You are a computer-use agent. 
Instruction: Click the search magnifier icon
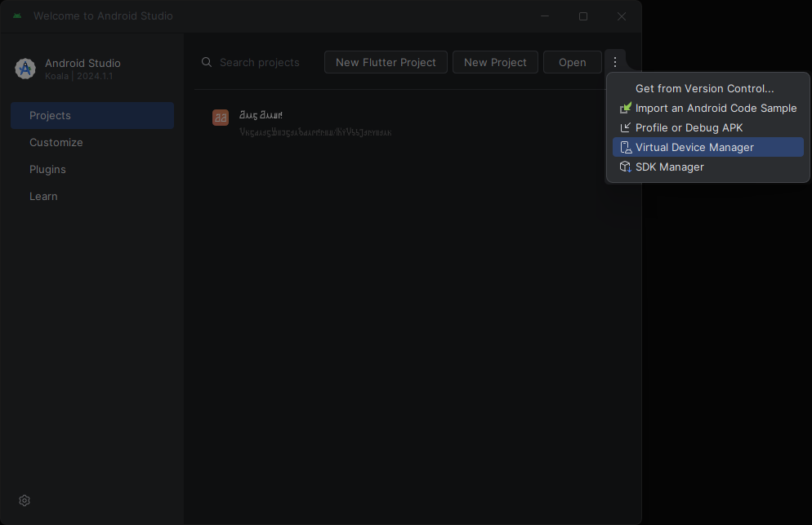tap(207, 62)
